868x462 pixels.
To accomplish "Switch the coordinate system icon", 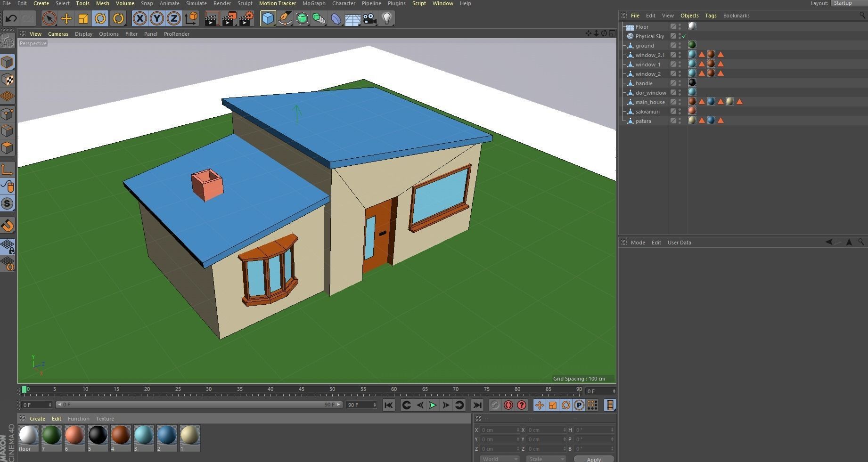I will (191, 18).
